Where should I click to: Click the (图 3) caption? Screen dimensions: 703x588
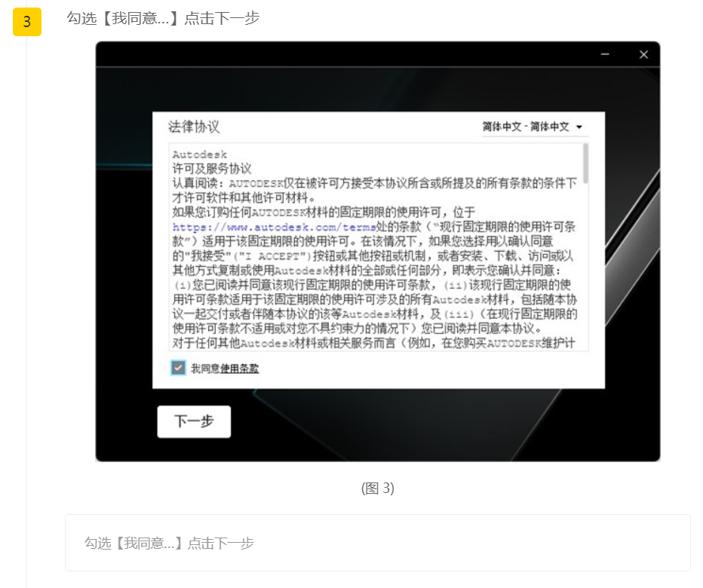(377, 488)
